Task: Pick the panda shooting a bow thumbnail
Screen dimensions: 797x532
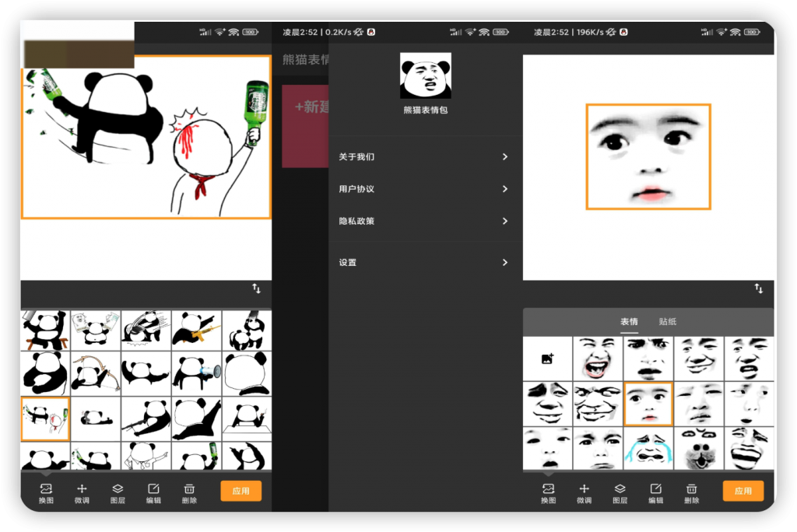Action: coord(96,373)
